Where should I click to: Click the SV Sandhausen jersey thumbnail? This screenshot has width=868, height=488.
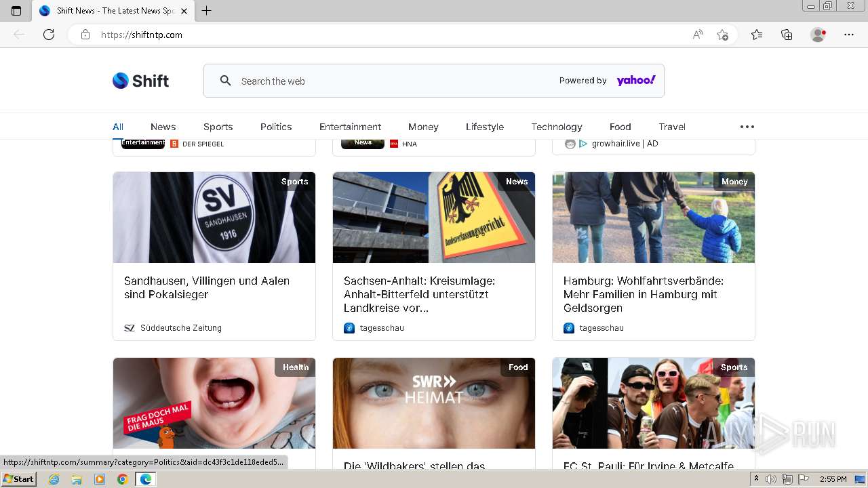(x=214, y=218)
